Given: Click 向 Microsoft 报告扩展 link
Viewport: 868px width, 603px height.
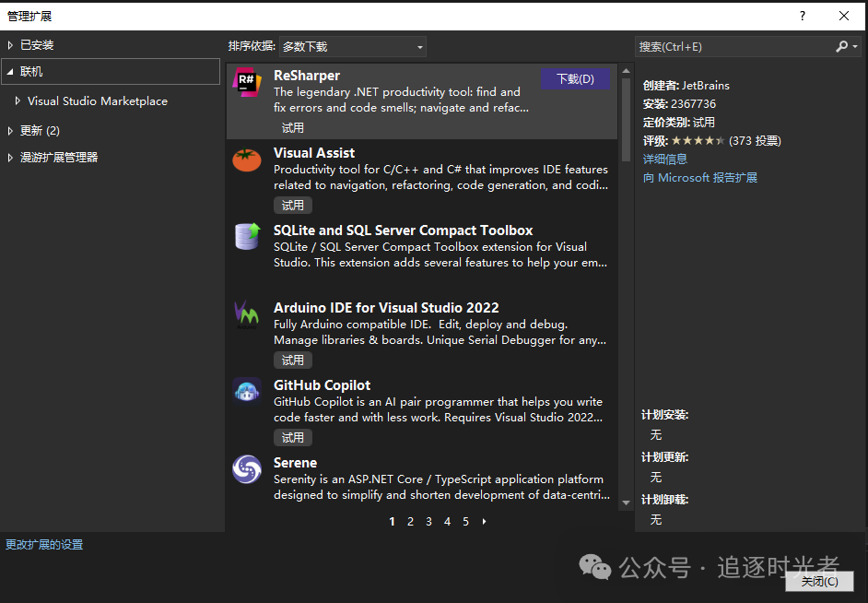Looking at the screenshot, I should pyautogui.click(x=700, y=177).
